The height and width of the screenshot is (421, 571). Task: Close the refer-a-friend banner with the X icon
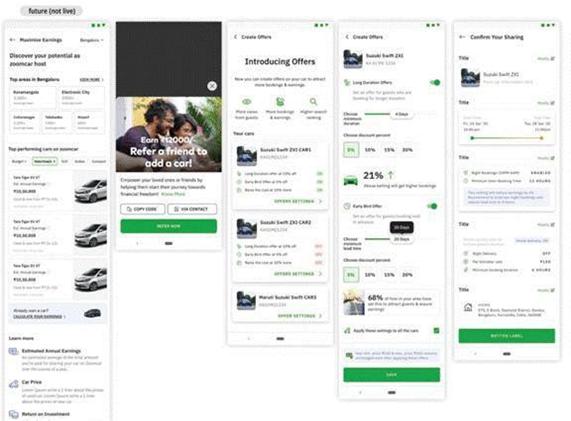tap(212, 86)
